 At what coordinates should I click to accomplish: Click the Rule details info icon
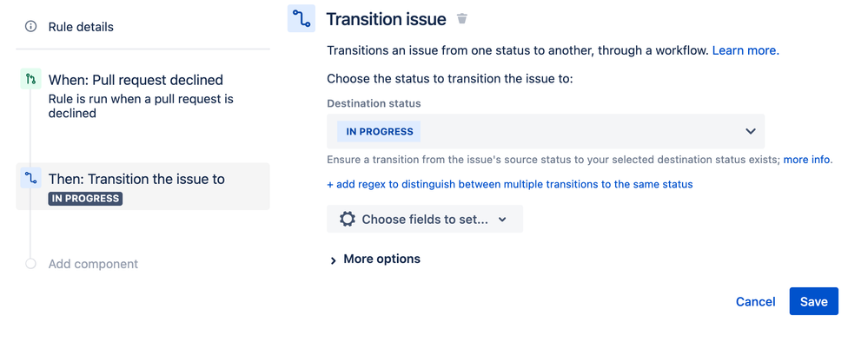31,27
